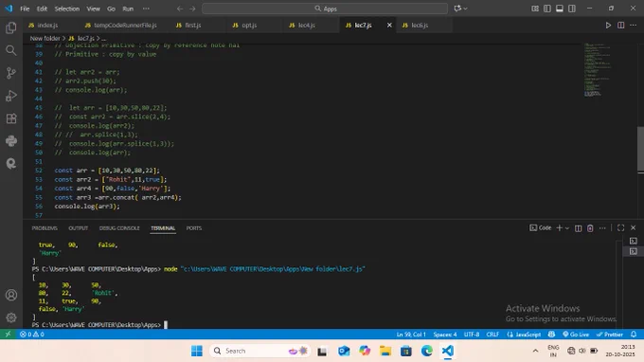Kill terminal with trash icon
The image size is (644, 362).
click(x=590, y=228)
